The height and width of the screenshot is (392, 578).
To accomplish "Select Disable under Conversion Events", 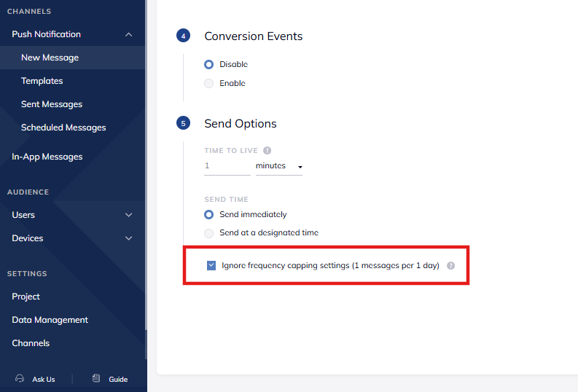I will tap(209, 65).
